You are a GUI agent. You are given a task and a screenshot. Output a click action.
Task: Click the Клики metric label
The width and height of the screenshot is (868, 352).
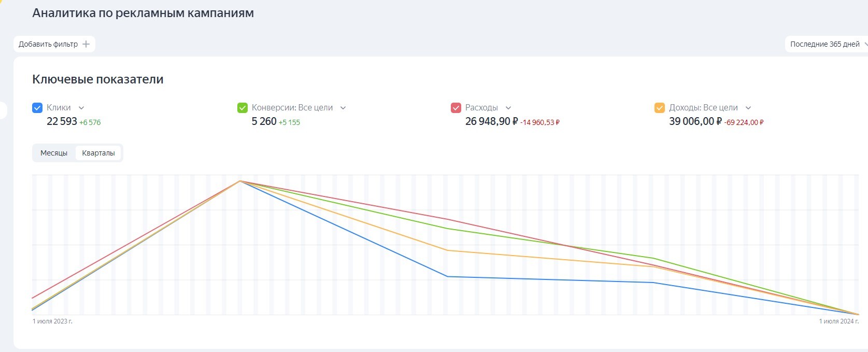pos(59,108)
